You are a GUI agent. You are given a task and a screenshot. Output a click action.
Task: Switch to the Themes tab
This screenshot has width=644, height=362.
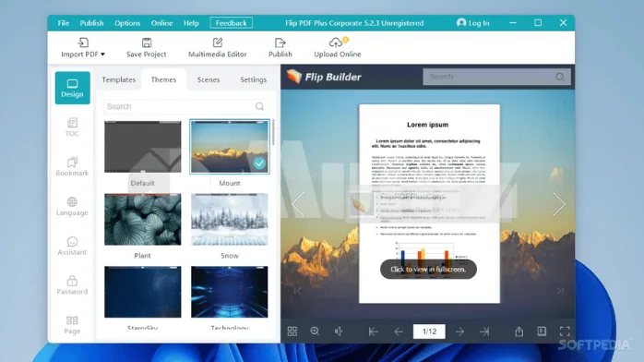coord(163,79)
